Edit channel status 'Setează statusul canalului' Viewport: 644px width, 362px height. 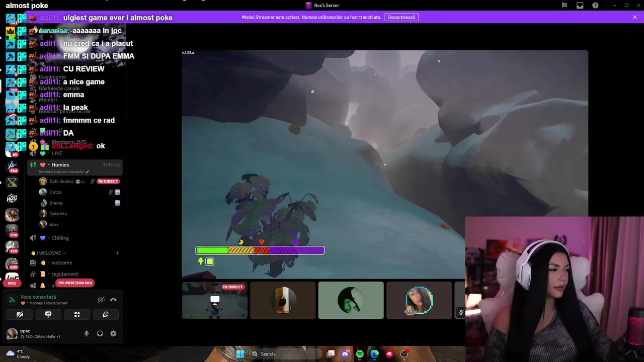coord(64,171)
